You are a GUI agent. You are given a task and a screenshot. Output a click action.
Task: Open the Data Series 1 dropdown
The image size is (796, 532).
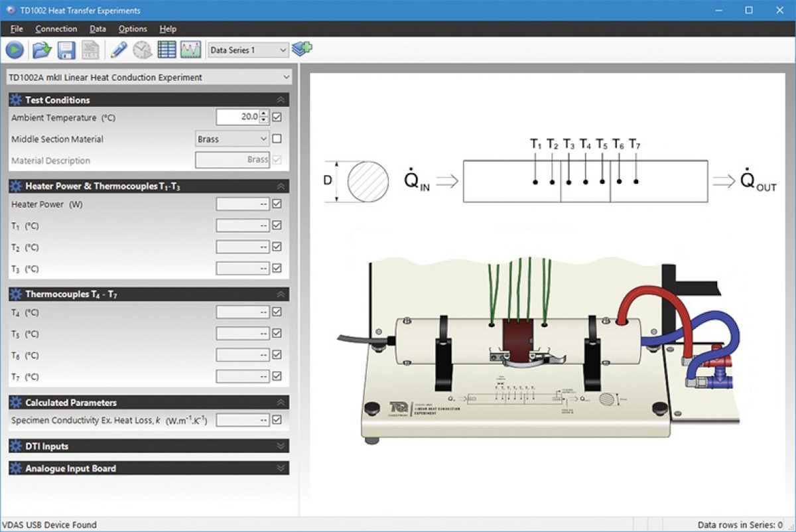[249, 50]
